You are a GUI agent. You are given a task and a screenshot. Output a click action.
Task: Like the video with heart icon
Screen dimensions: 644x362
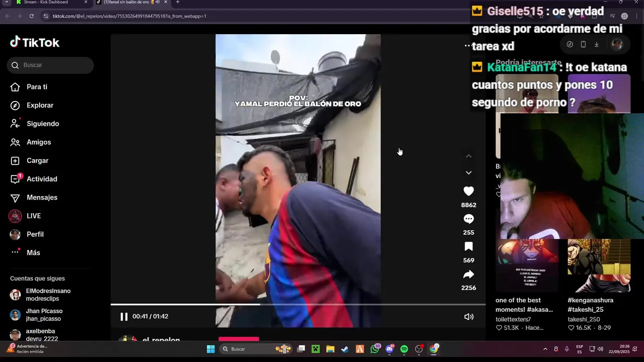click(468, 191)
